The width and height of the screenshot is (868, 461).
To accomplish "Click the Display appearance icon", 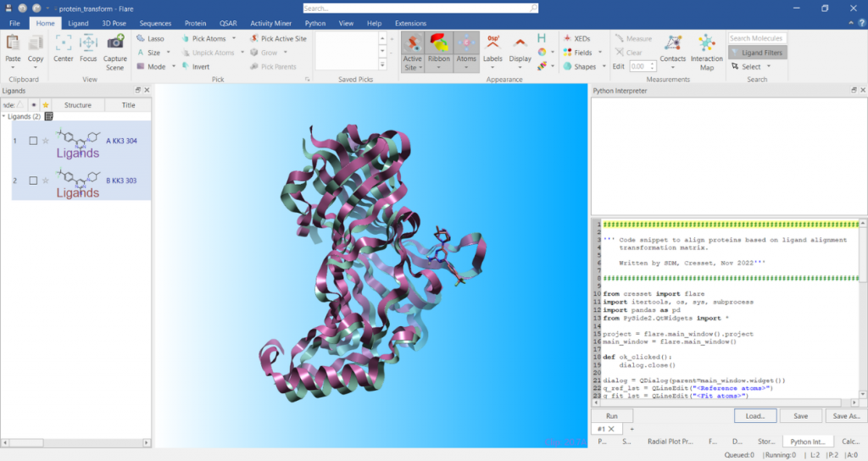I will [520, 43].
